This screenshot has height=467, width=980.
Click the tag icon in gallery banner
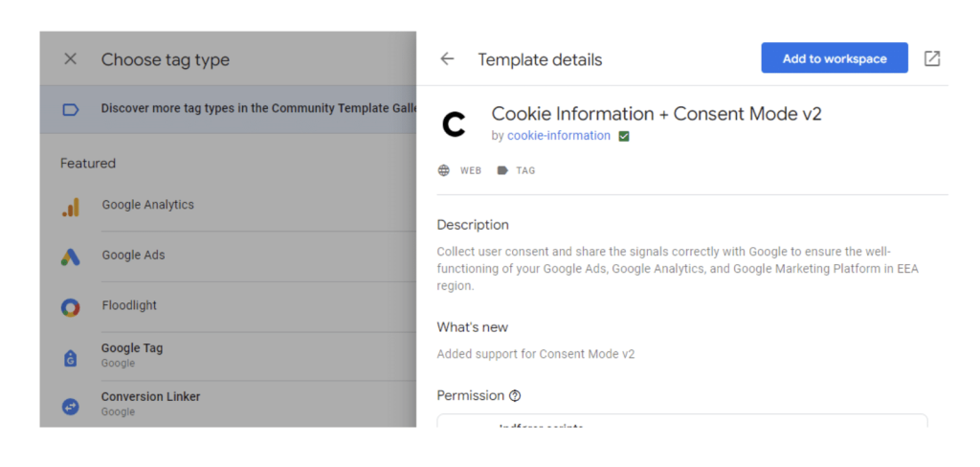click(70, 109)
